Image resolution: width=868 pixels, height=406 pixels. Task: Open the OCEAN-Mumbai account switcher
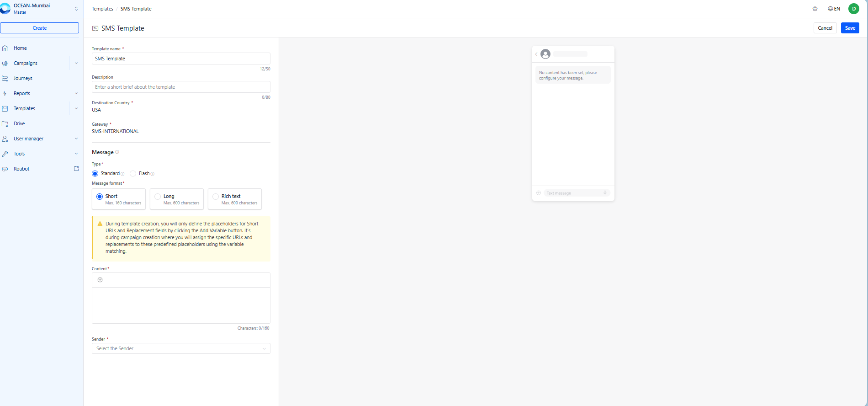tap(76, 9)
